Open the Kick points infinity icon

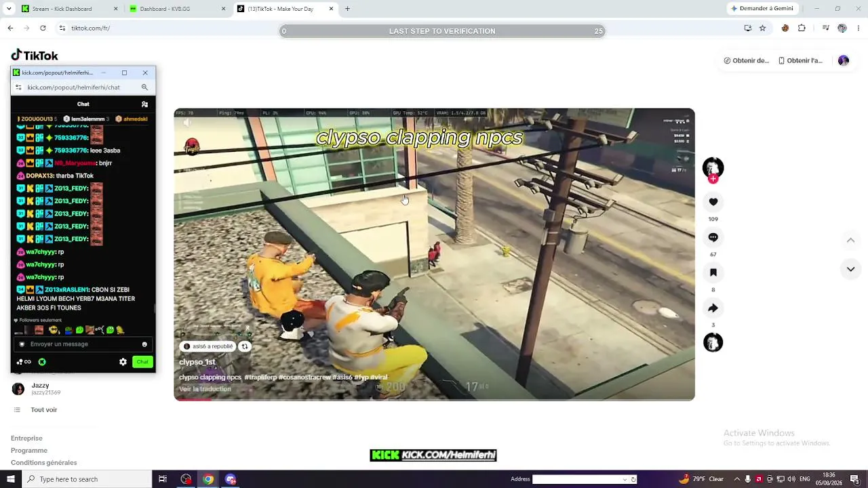pyautogui.click(x=24, y=362)
